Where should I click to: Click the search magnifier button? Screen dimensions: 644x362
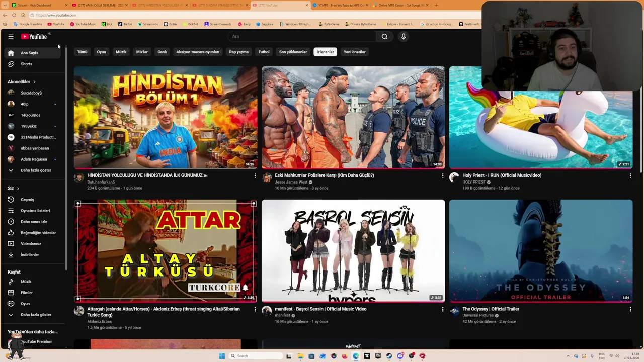click(384, 36)
